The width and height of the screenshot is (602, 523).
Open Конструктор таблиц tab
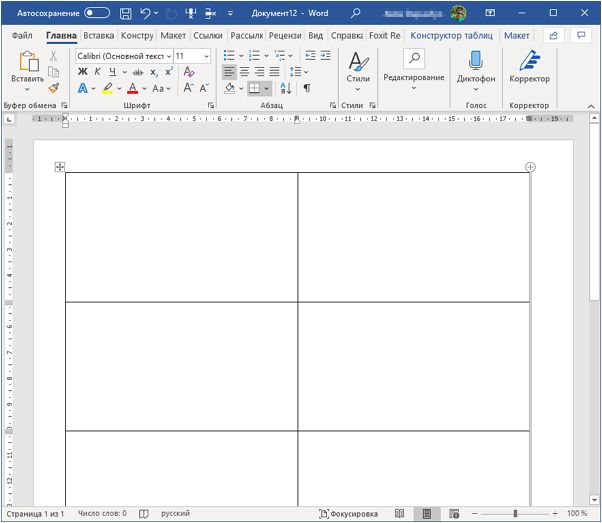point(452,36)
